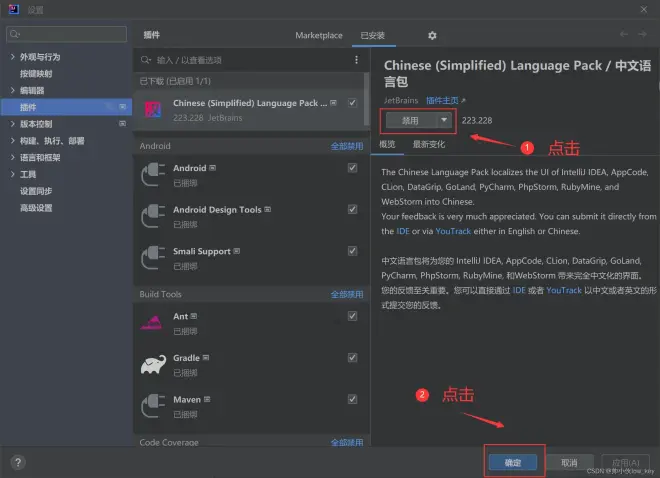Open the 禁用 dropdown arrow

pyautogui.click(x=444, y=120)
